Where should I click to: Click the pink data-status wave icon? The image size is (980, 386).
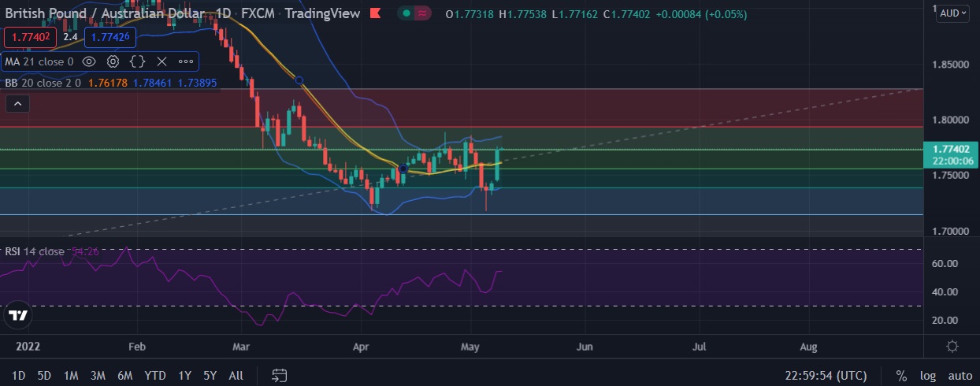point(423,13)
